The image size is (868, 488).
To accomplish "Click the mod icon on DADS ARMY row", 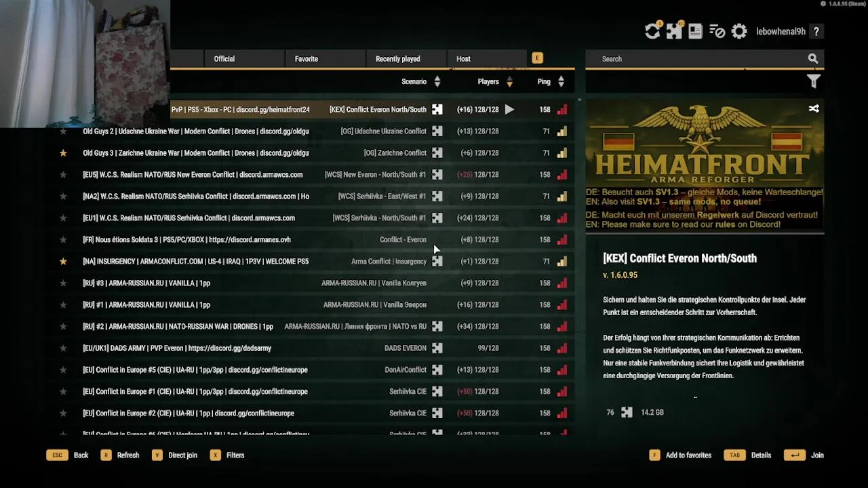I will (437, 348).
